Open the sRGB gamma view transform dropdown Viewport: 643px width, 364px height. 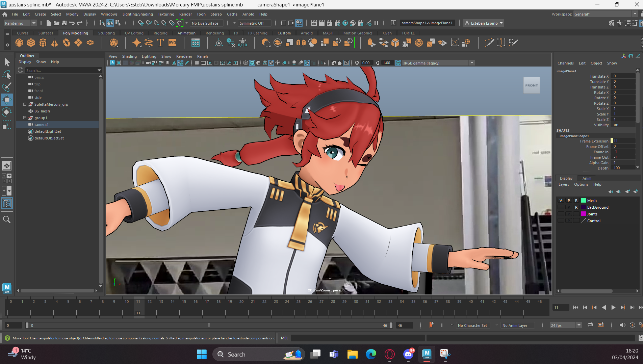click(x=438, y=63)
